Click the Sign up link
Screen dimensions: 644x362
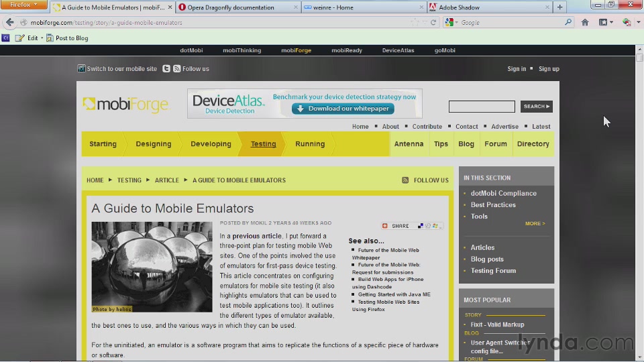coord(549,68)
